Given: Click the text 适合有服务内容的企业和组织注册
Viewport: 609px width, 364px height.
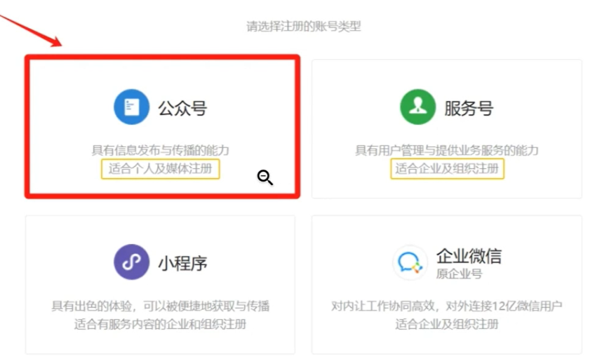Looking at the screenshot, I should [x=160, y=324].
